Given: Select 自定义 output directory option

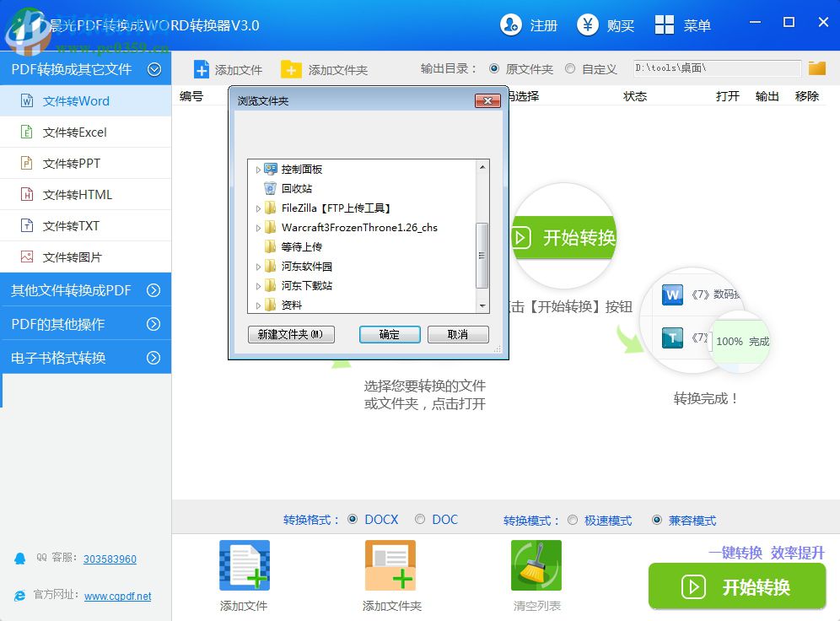Looking at the screenshot, I should [x=570, y=69].
